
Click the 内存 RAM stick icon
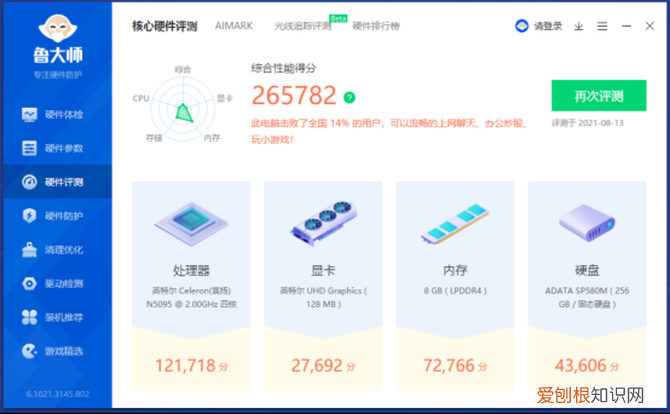point(455,223)
